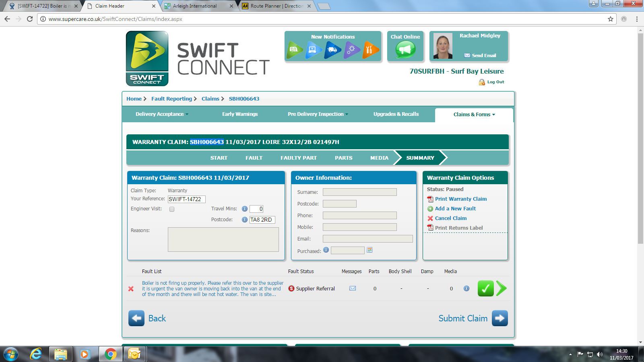
Task: Select the Early Warnings menu item
Action: pos(240,114)
